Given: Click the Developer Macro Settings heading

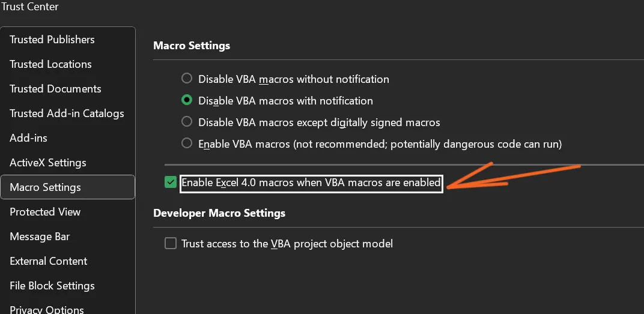Looking at the screenshot, I should point(219,213).
